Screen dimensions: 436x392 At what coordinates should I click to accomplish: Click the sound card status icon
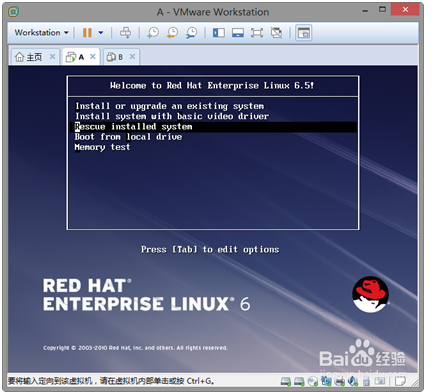tap(353, 381)
